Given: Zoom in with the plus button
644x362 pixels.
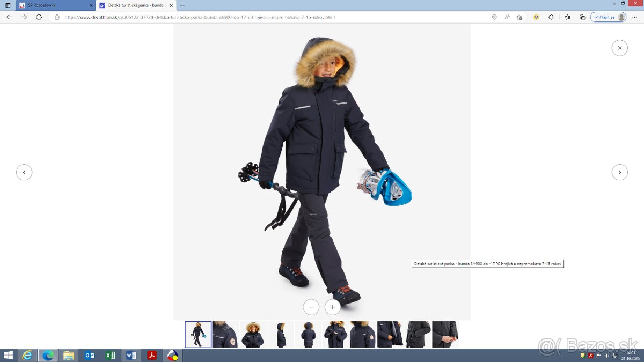Looking at the screenshot, I should [x=333, y=307].
